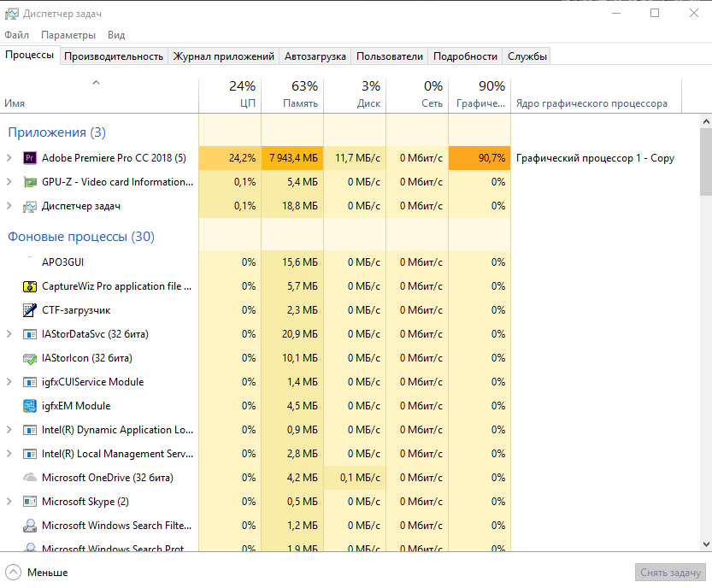712x588 pixels.
Task: Click the Диспетчер задач process row icon
Action: 30,206
